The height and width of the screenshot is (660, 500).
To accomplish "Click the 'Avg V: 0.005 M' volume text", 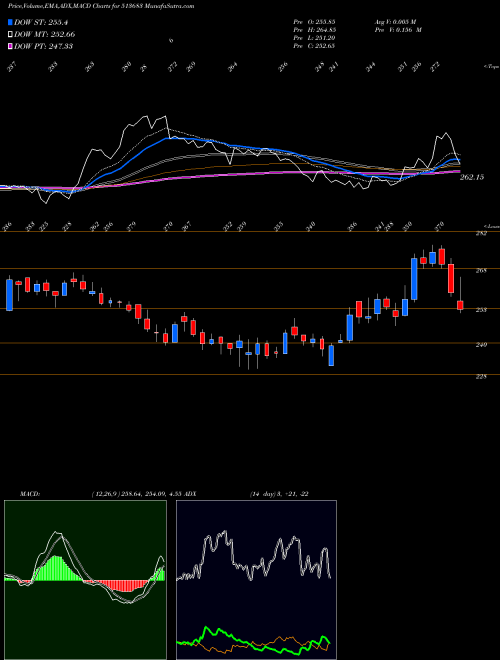I will 395,21.
